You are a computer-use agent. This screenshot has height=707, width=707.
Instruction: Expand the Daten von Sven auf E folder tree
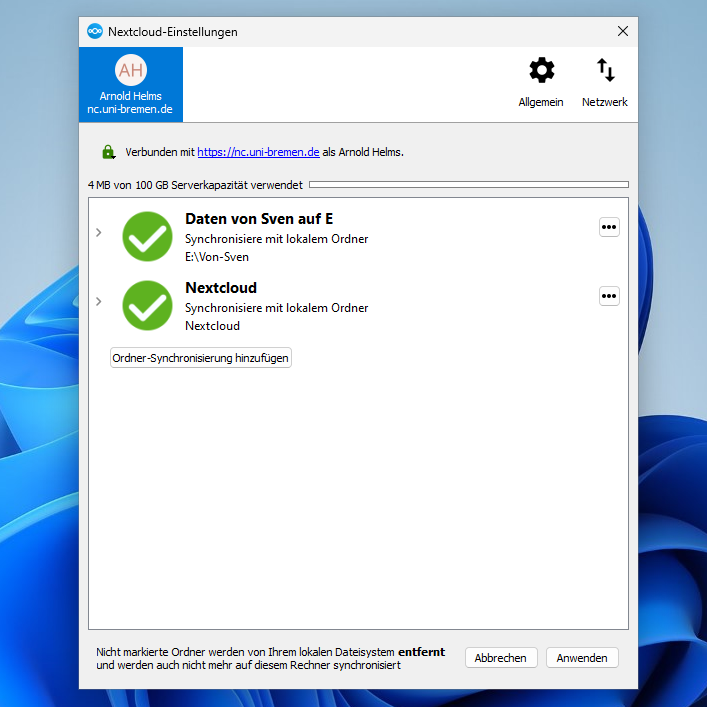tap(98, 233)
